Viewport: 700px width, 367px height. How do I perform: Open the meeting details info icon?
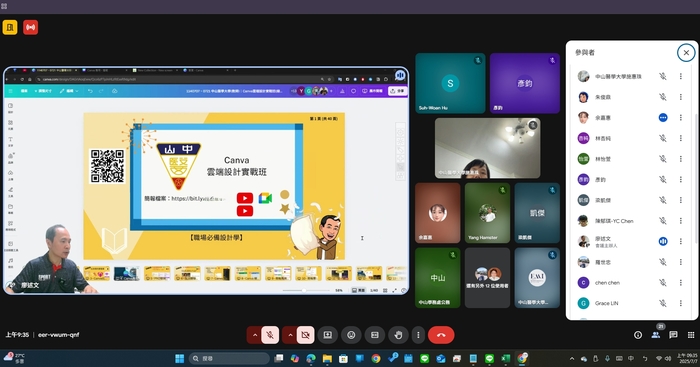tap(638, 335)
